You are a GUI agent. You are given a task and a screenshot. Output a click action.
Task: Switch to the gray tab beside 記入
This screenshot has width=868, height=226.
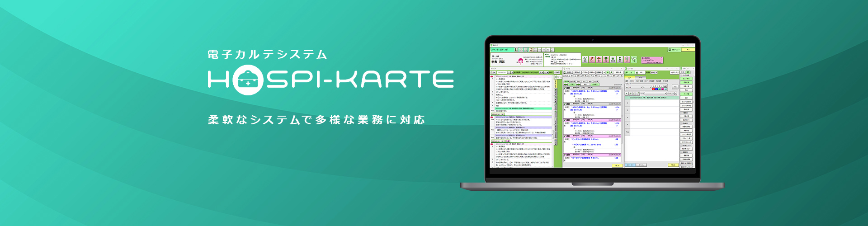(x=641, y=77)
